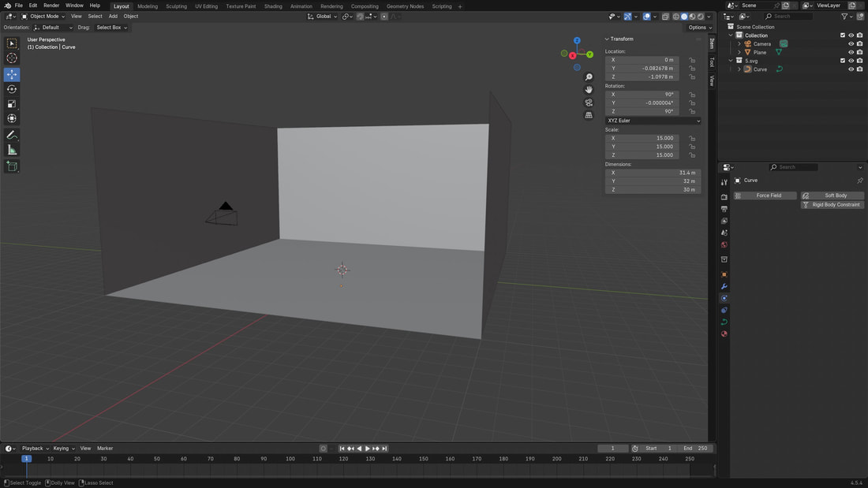Open the Modifiers wrench properties tab
This screenshot has height=488, width=868.
tap(724, 286)
